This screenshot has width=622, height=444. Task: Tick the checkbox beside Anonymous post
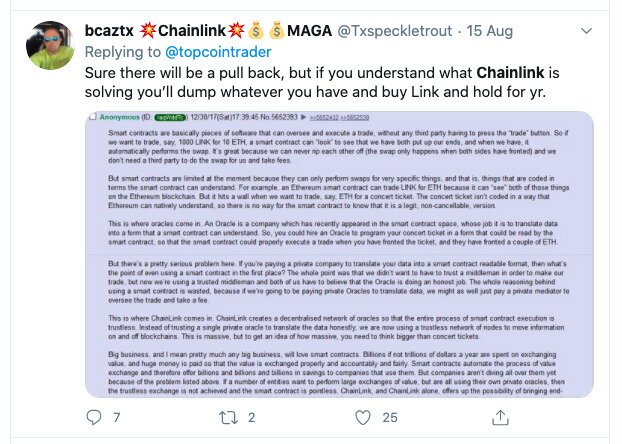click(x=93, y=117)
